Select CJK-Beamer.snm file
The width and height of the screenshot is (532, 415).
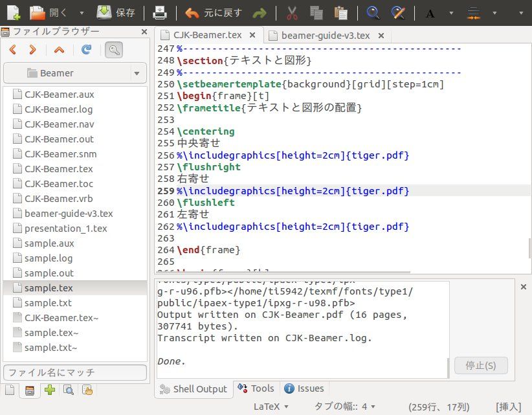tap(75, 154)
